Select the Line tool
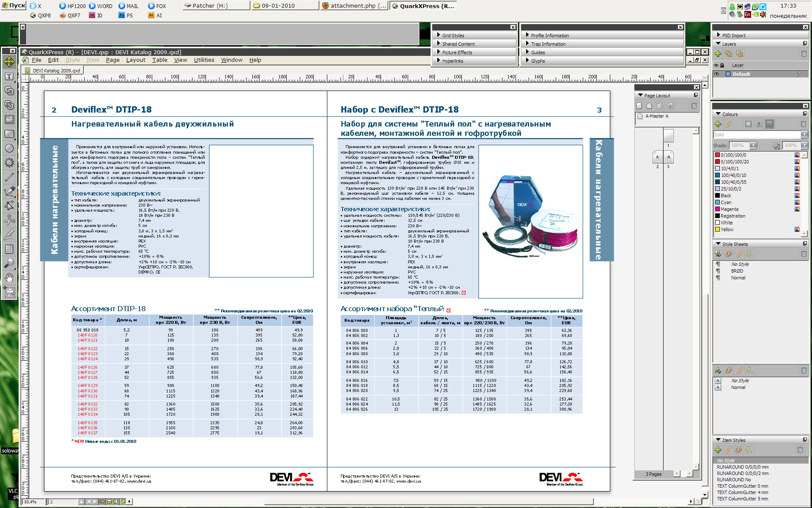 click(x=9, y=177)
